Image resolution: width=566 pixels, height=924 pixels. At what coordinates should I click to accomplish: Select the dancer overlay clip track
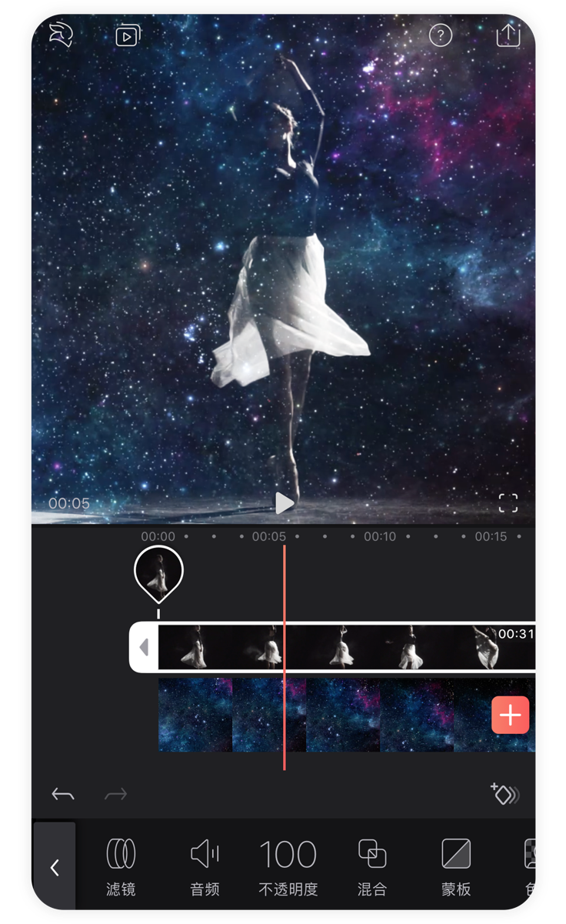pyautogui.click(x=346, y=648)
